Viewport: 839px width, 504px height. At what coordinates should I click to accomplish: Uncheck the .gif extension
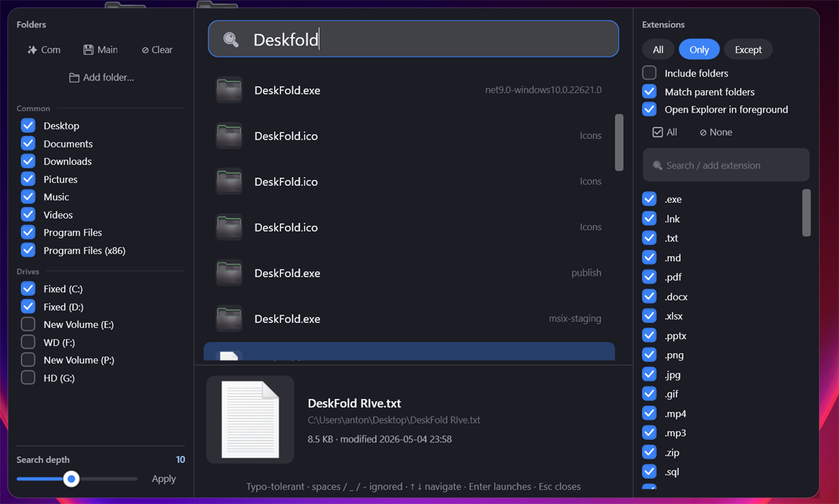650,394
